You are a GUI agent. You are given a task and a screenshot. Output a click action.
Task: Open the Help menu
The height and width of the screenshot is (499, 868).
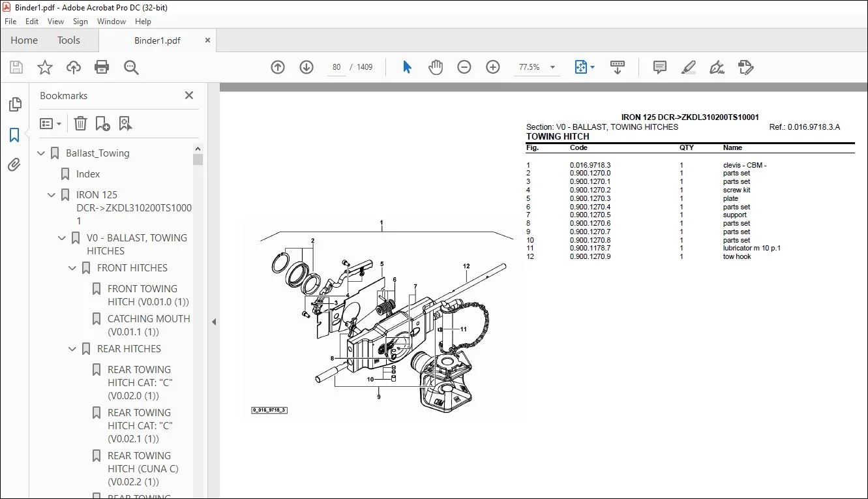tap(143, 22)
